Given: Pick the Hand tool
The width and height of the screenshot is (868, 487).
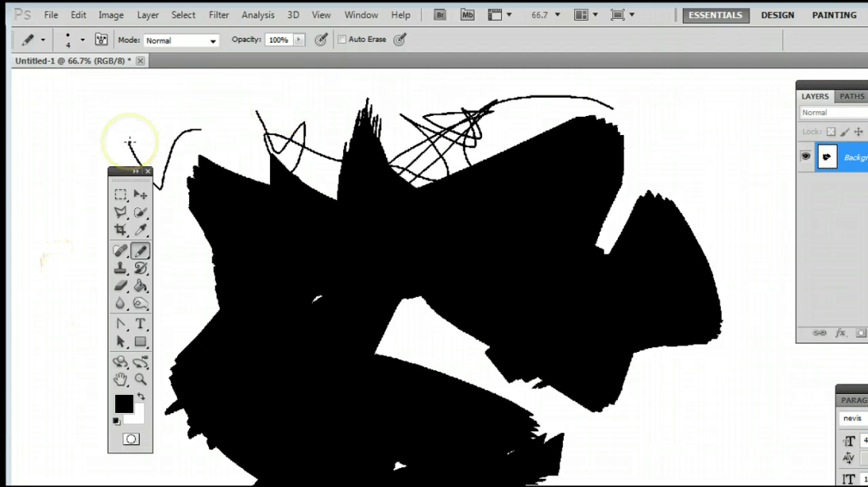Looking at the screenshot, I should pos(120,379).
